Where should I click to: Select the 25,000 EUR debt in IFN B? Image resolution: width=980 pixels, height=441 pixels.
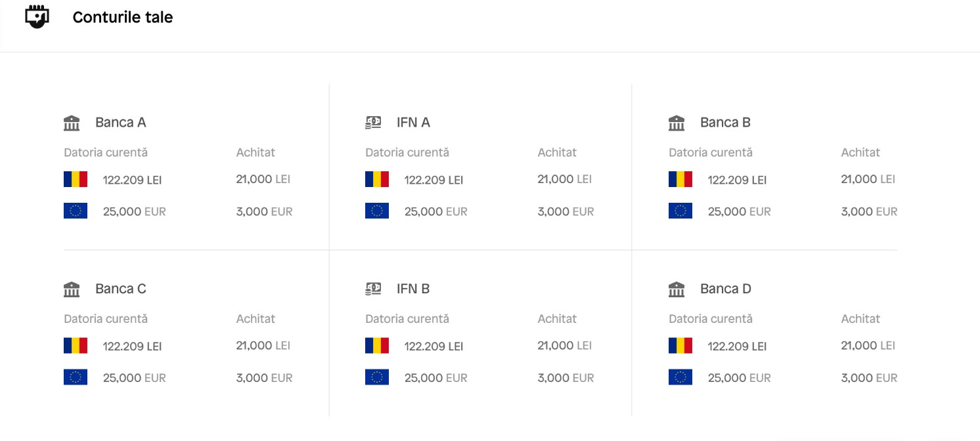coord(436,378)
